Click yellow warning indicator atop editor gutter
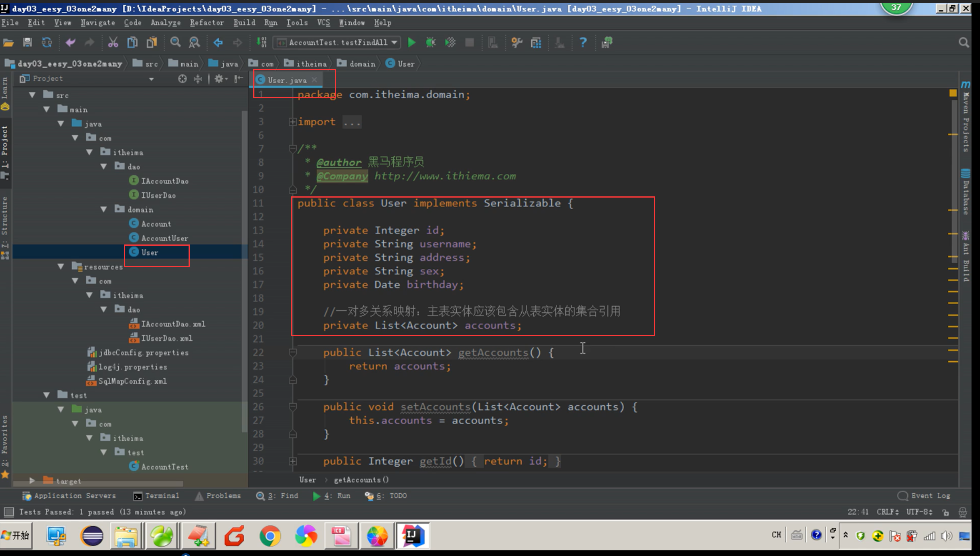The image size is (980, 556). [x=953, y=93]
